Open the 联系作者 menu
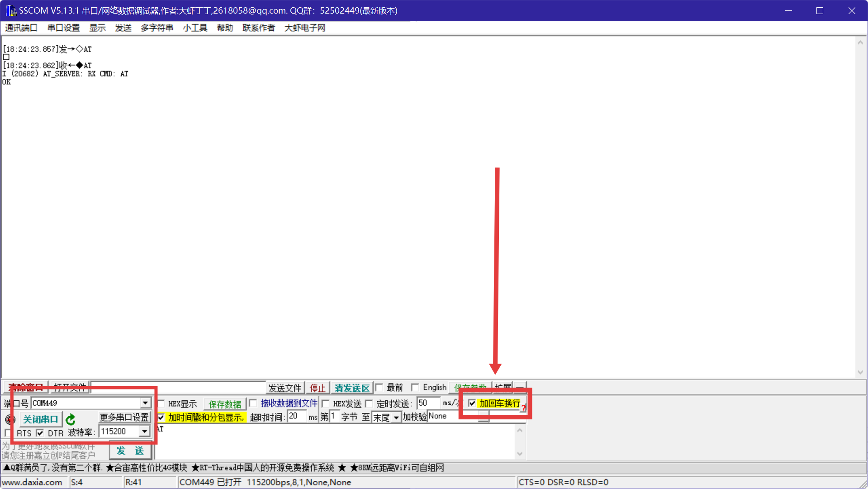 point(259,28)
